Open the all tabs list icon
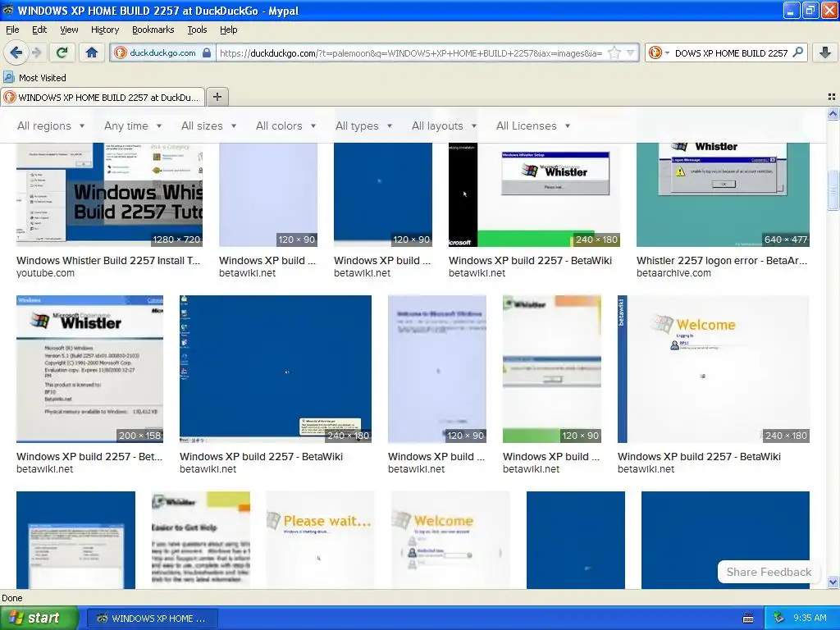The width and height of the screenshot is (840, 630). (832, 97)
